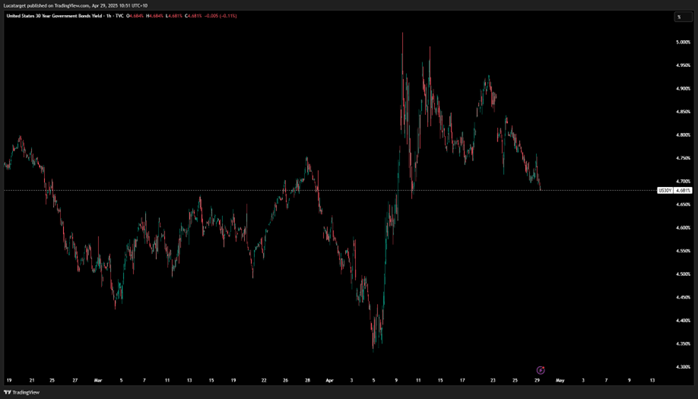
Task: Click the percent unit box above price axis
Action: 683,17
